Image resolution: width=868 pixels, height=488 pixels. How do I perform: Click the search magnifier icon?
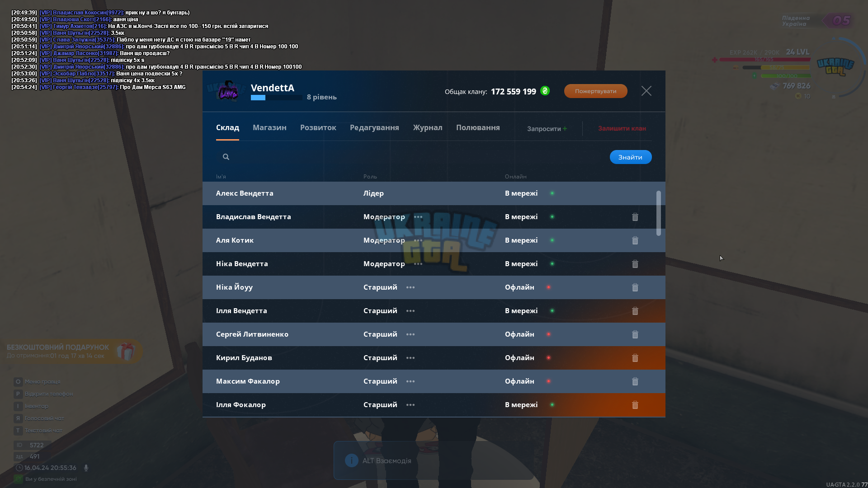[226, 157]
